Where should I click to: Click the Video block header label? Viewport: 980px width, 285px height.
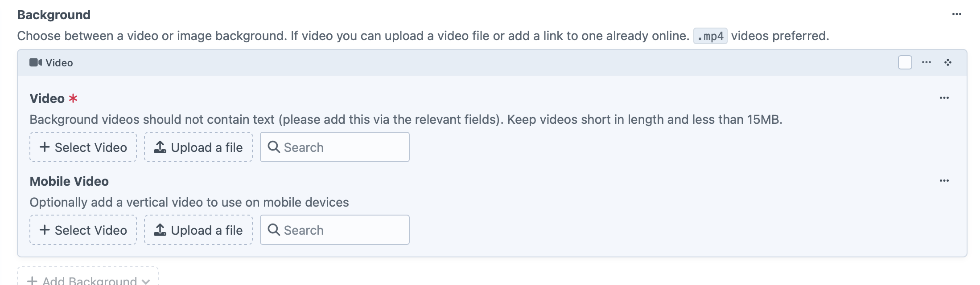tap(59, 63)
